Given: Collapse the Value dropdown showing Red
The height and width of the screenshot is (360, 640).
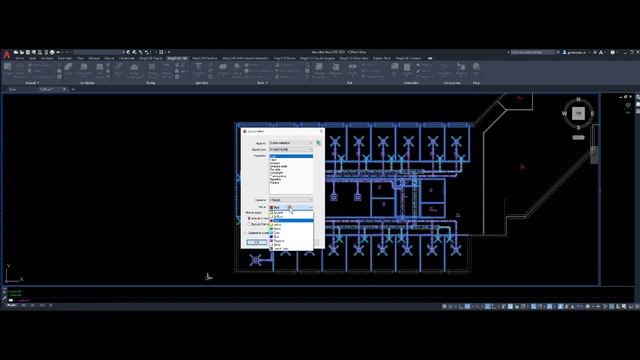Looking at the screenshot, I should point(291,207).
